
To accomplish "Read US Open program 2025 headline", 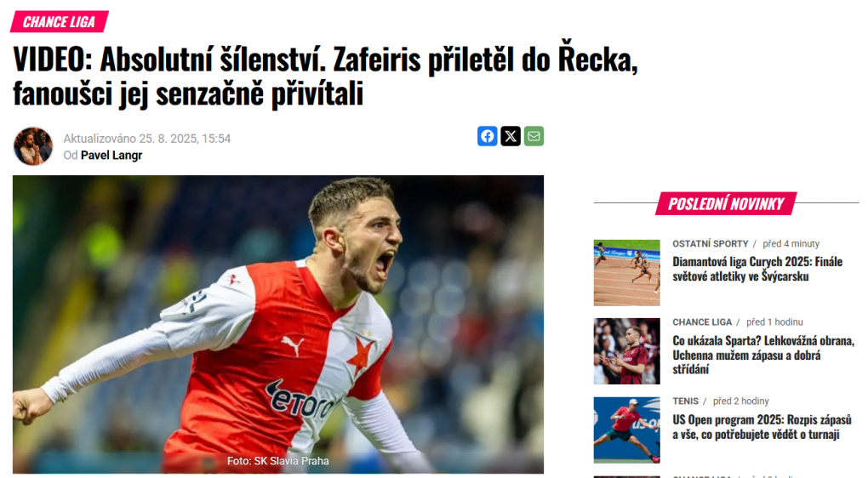I will click(x=762, y=427).
